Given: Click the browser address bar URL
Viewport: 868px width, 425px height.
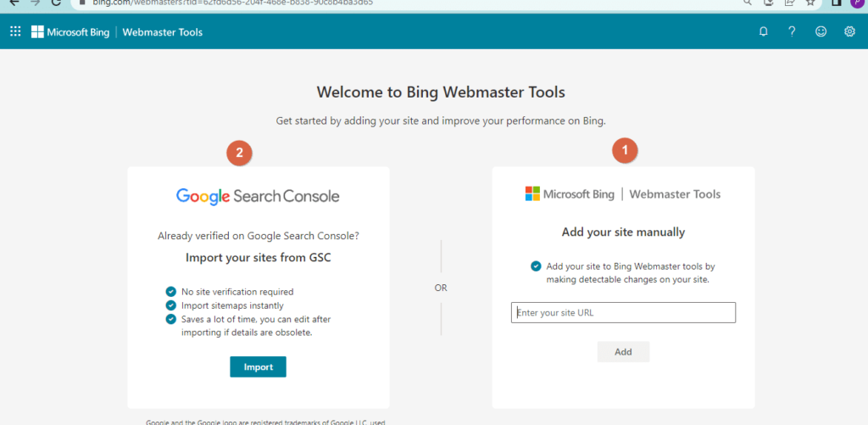Looking at the screenshot, I should coord(254,3).
